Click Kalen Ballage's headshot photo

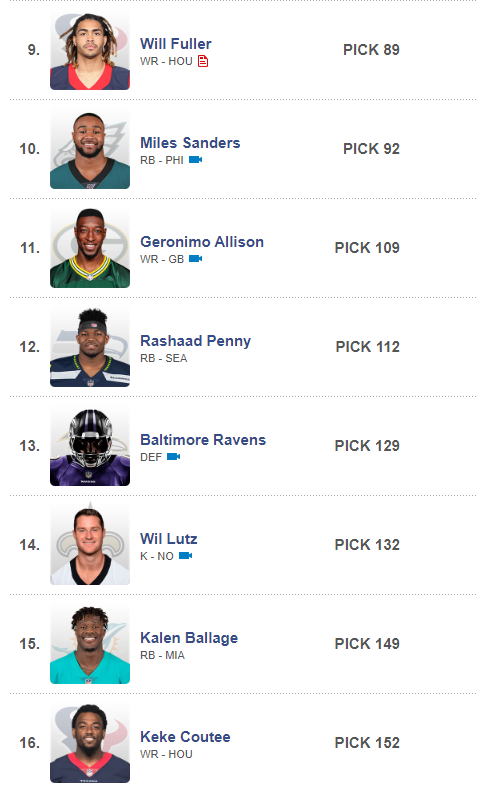click(90, 644)
